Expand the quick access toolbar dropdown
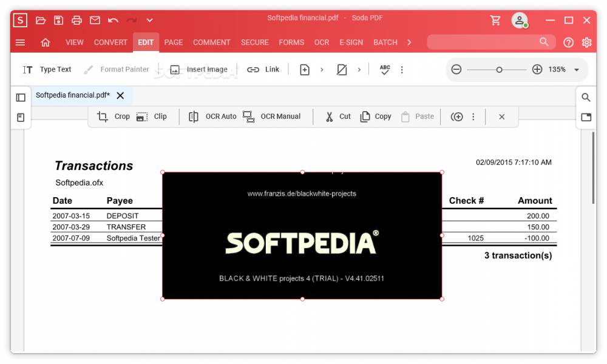The image size is (607, 364). (150, 20)
